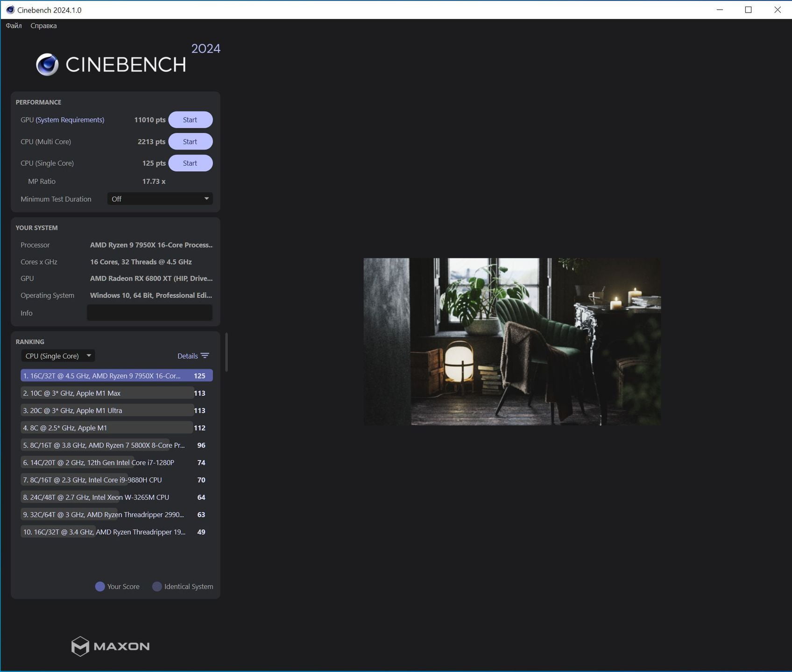Select the 8C Apple M1 ranking entry

point(117,428)
